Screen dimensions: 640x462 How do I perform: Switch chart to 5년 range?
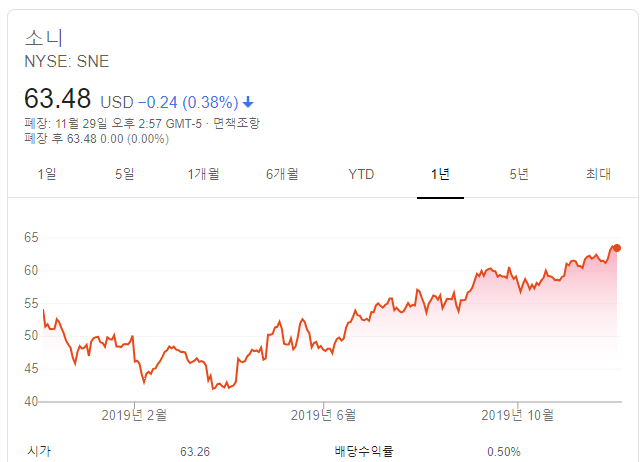click(x=519, y=174)
